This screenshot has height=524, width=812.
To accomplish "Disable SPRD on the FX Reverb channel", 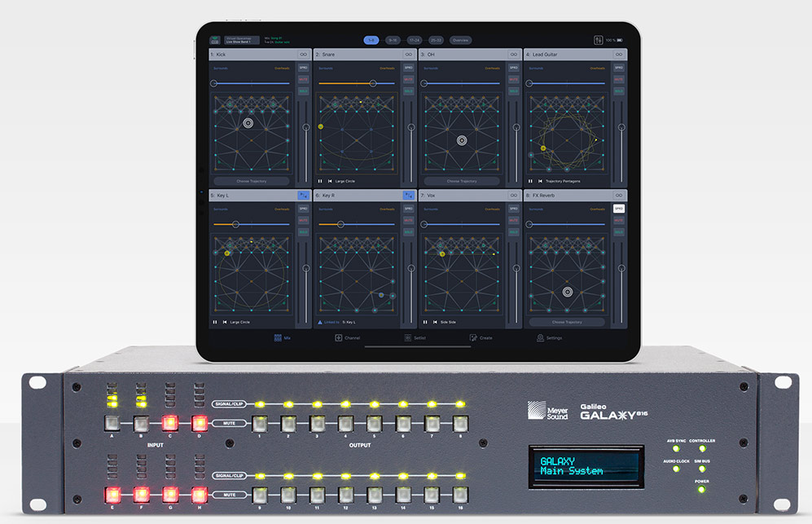I will pos(618,209).
